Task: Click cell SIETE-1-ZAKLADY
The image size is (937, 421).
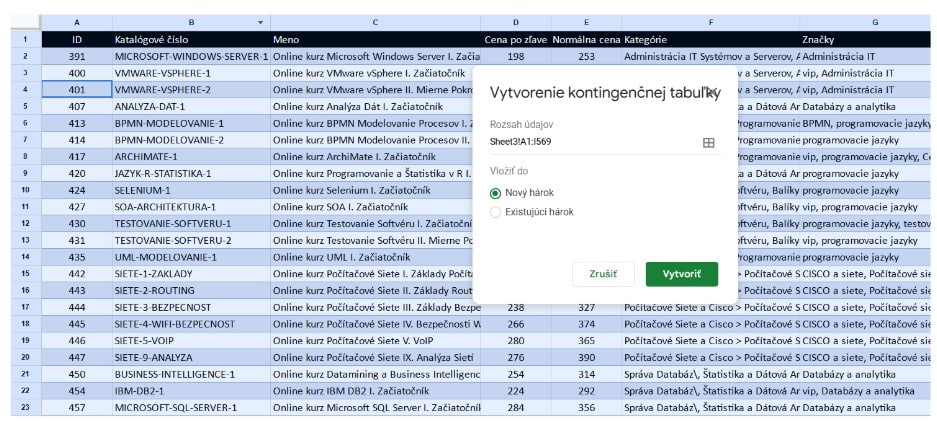Action: [x=191, y=274]
